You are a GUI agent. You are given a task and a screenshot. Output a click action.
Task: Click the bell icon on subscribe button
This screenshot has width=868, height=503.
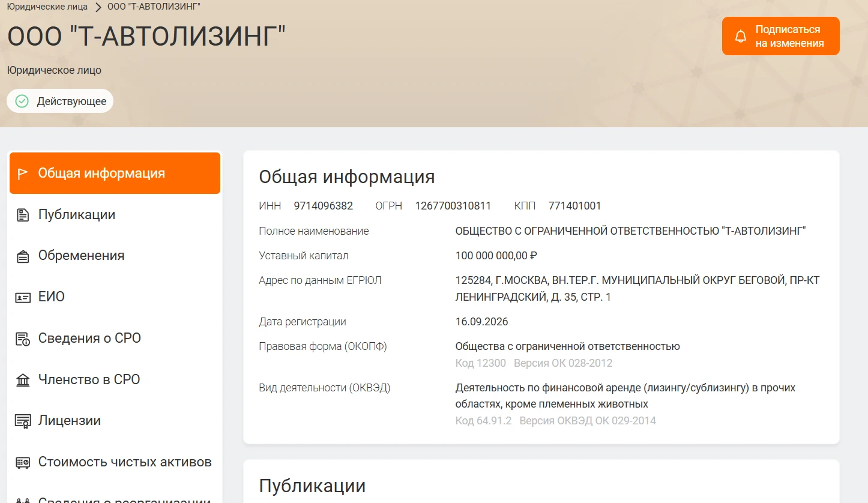741,36
